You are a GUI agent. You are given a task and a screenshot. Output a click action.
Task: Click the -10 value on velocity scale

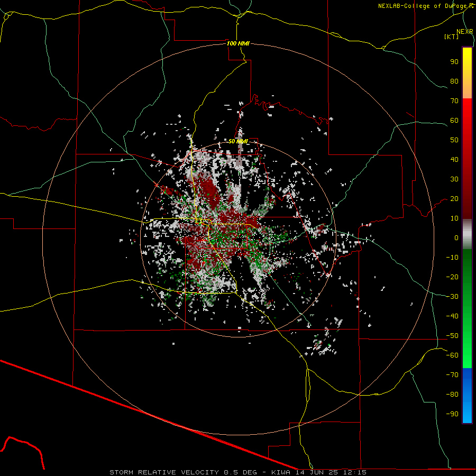click(452, 258)
